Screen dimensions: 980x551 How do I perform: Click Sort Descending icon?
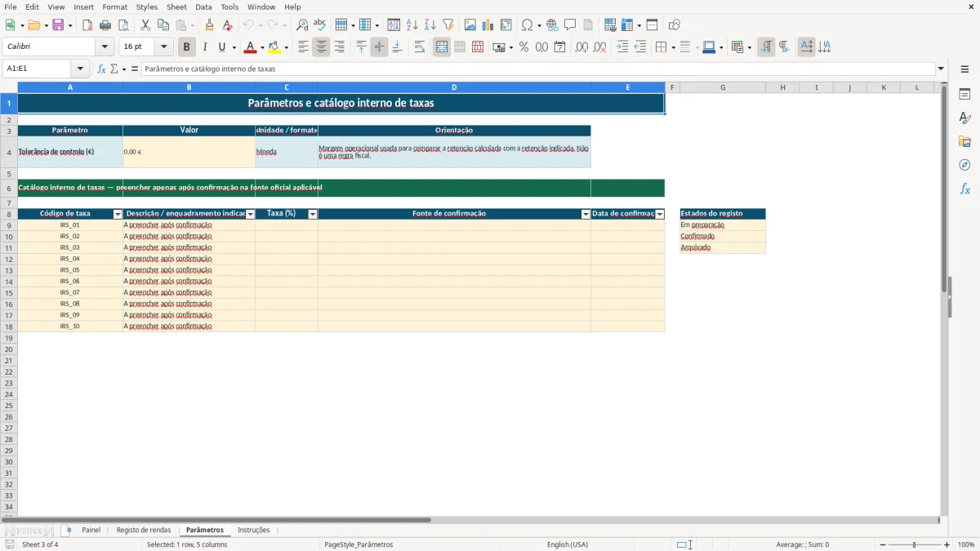coord(430,25)
